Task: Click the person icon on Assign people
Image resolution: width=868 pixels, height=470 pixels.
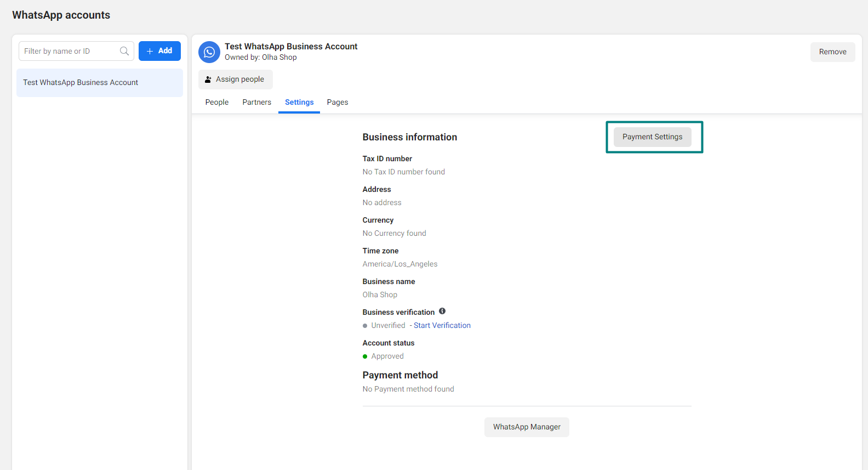Action: tap(208, 80)
